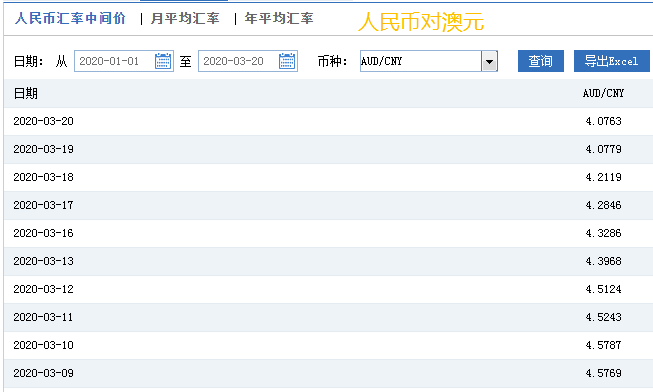Select the 2020-03-13 row date
Screen dimensions: 653x392
[43, 261]
